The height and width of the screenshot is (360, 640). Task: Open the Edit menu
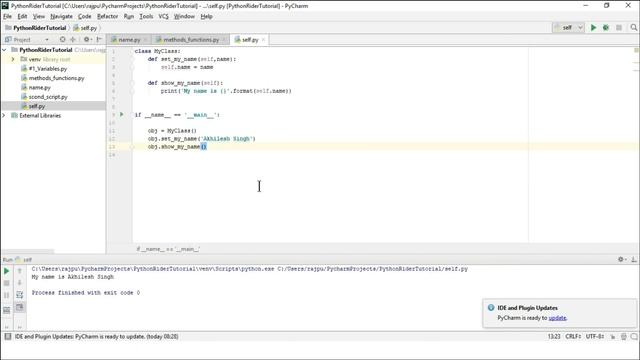pos(22,16)
